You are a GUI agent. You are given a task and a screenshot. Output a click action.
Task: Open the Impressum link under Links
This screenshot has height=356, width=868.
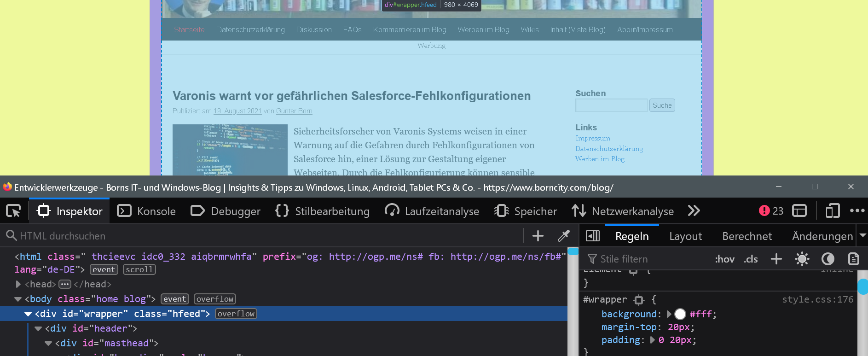pos(593,138)
